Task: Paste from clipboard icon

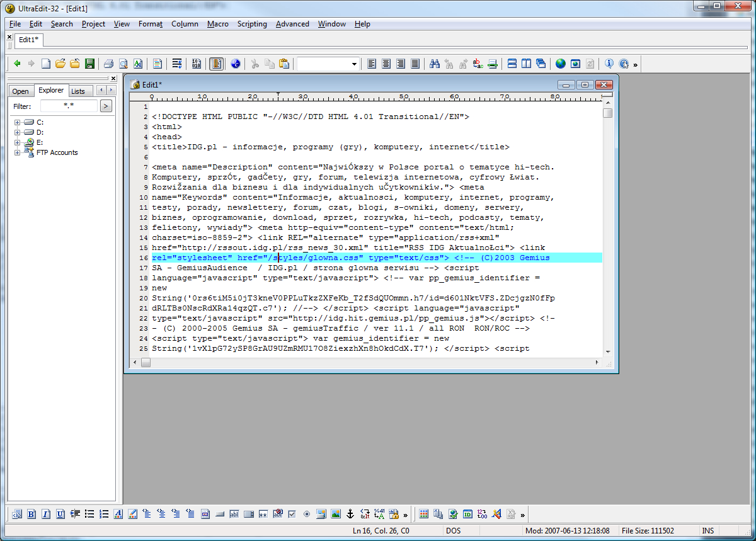Action: [x=283, y=64]
